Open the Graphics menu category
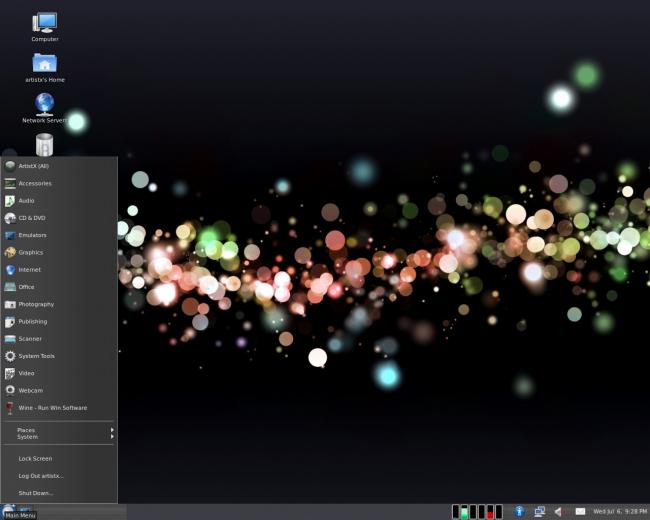This screenshot has width=650, height=520. tap(59, 252)
